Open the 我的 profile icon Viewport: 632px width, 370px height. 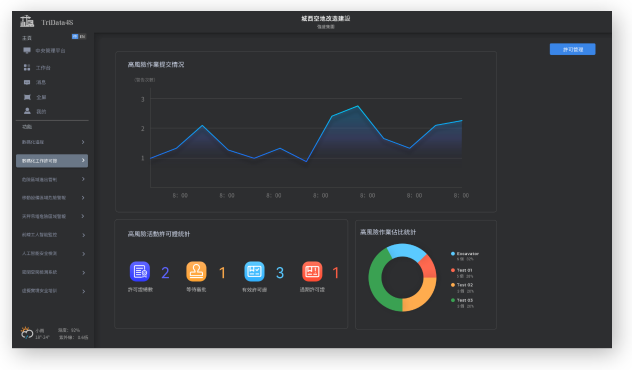coord(27,111)
